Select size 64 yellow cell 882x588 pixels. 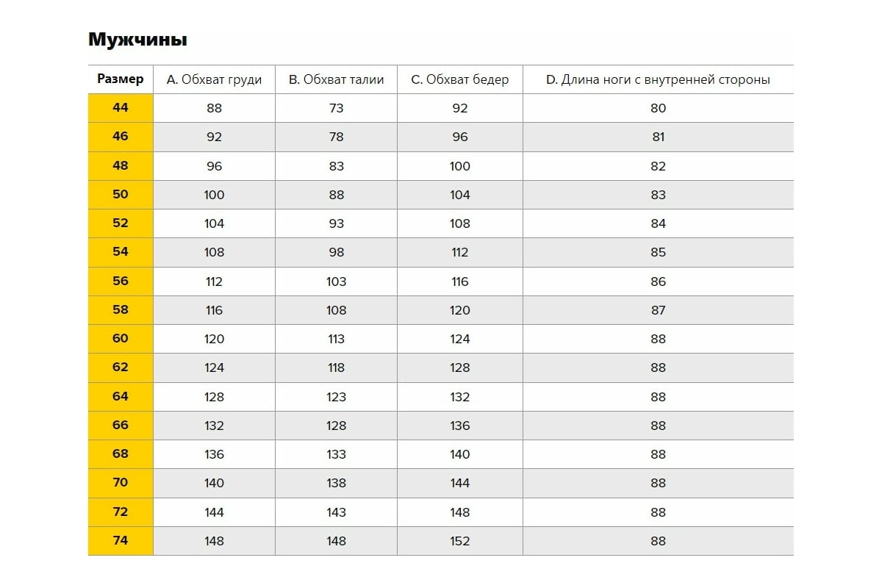click(x=121, y=396)
